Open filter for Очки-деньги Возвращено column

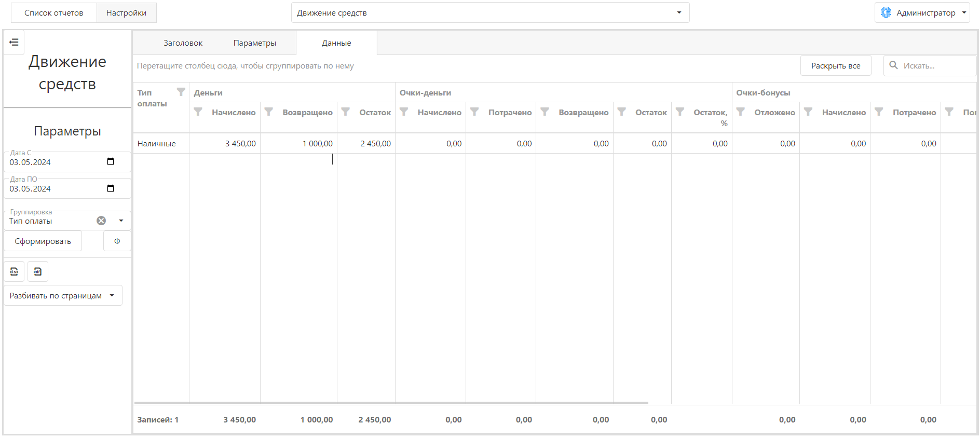coord(545,112)
